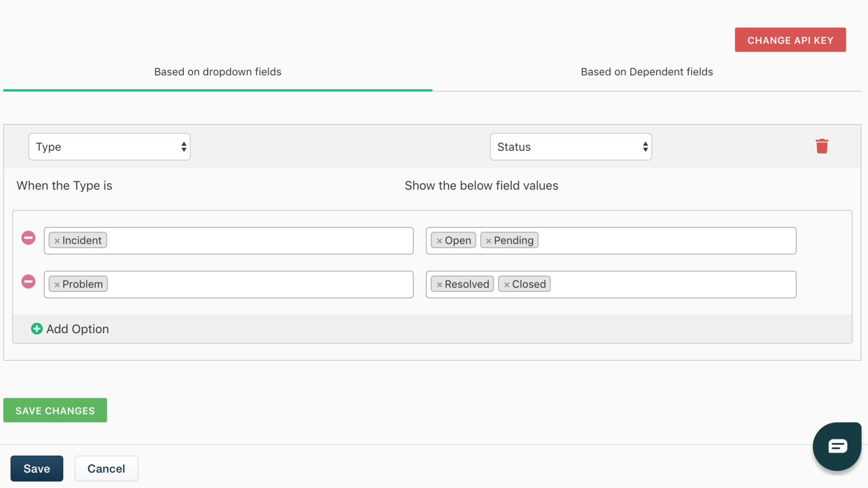Remove the Open tag via its x
The image size is (868, 488).
439,241
